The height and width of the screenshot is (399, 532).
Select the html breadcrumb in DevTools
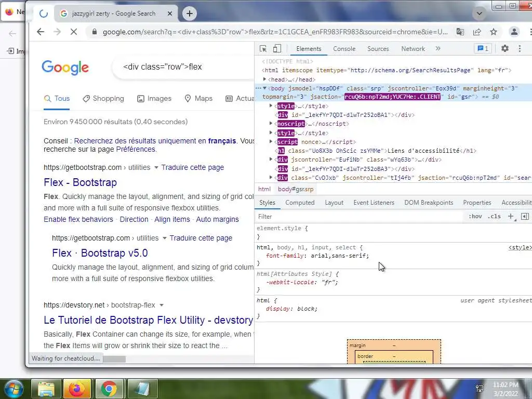click(264, 189)
